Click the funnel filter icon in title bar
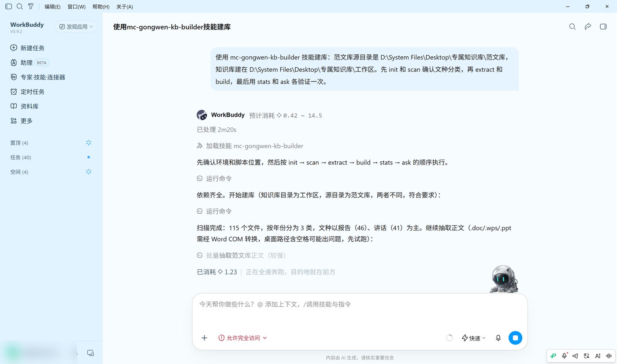Viewport: 617px width, 364px height. [30, 7]
